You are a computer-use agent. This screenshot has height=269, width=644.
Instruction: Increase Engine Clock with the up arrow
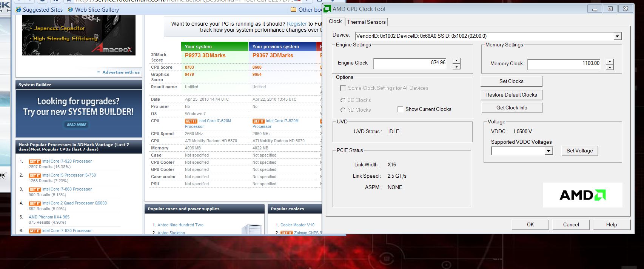pyautogui.click(x=456, y=61)
